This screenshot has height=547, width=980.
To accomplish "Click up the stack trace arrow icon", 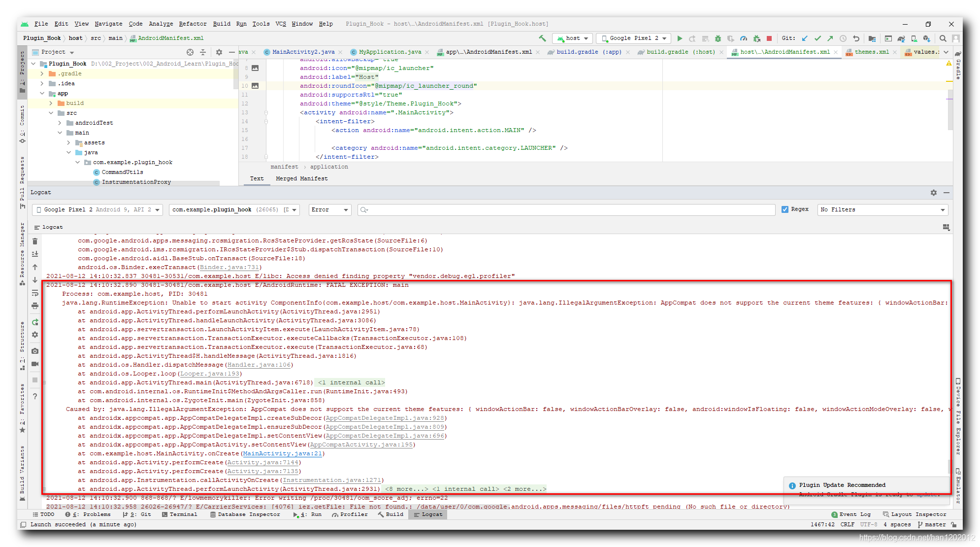I will point(35,267).
